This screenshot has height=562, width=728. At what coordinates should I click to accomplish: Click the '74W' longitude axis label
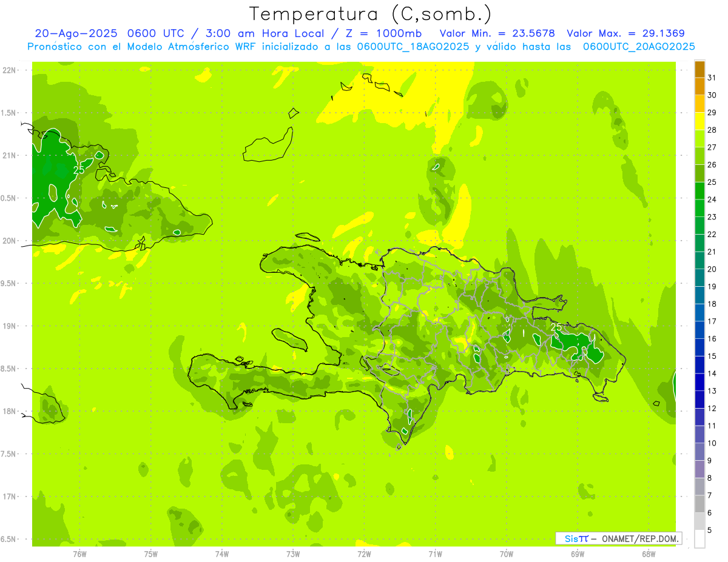coord(222,554)
